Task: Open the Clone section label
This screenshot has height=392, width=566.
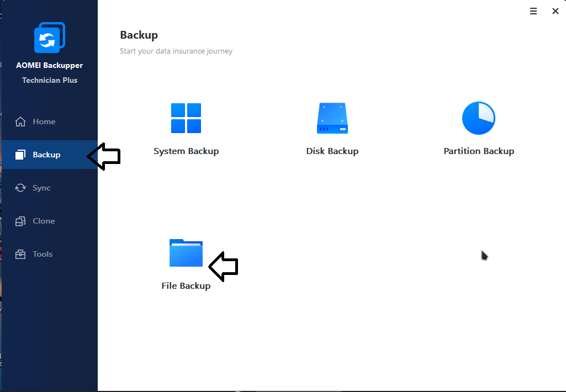Action: click(44, 221)
